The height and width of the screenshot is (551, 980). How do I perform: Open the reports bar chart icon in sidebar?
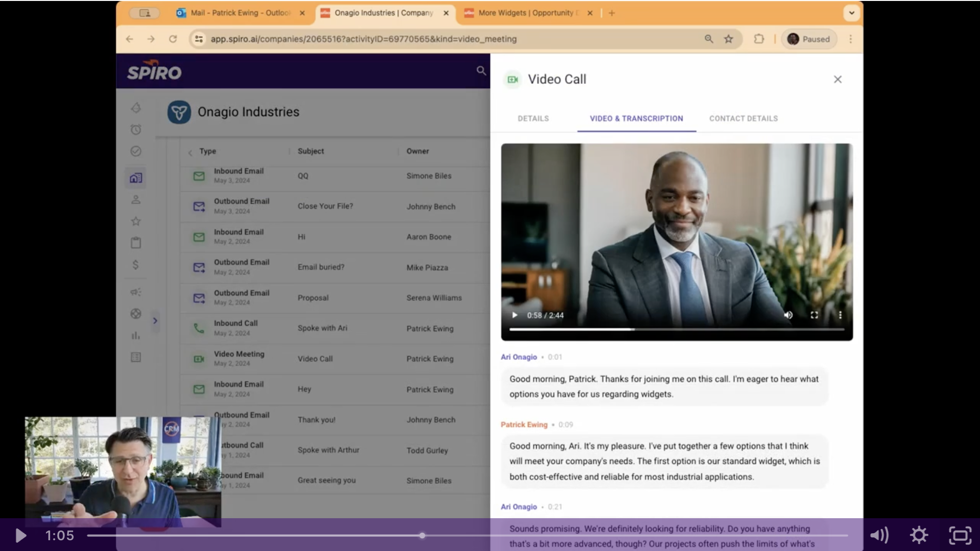tap(136, 335)
